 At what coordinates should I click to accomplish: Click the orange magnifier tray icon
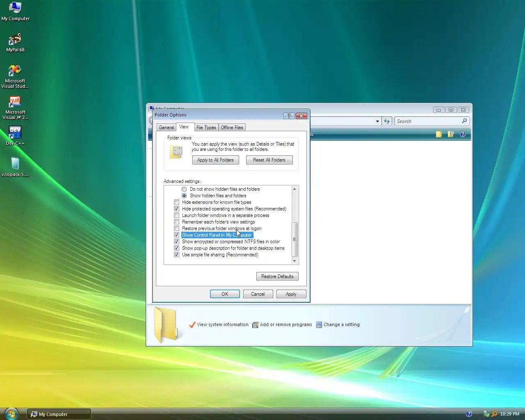pos(494,414)
